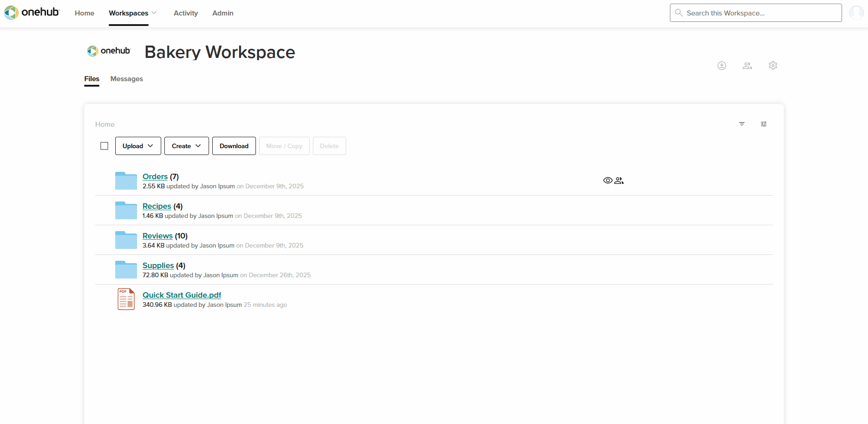
Task: Expand the Upload dropdown
Action: (x=138, y=146)
